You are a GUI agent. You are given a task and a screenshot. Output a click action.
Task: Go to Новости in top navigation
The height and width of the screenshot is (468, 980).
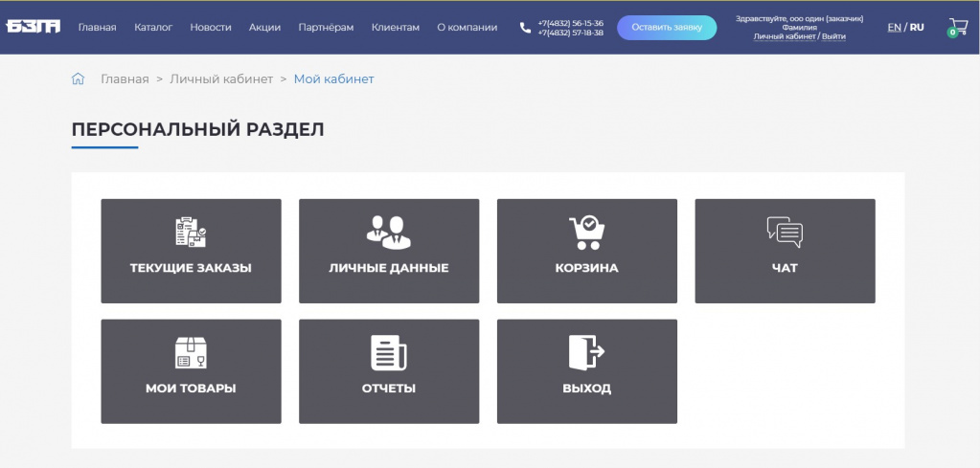point(211,28)
